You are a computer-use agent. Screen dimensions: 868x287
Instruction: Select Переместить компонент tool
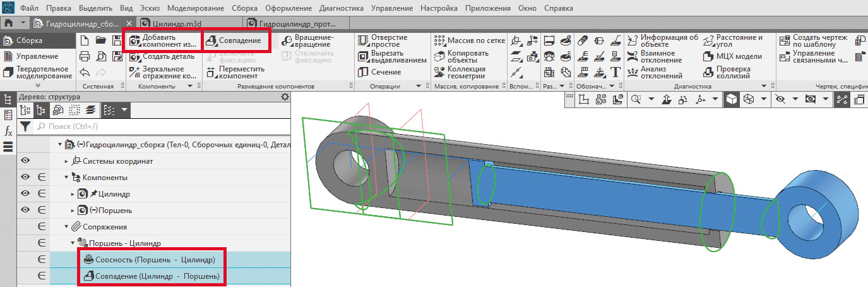(x=235, y=72)
